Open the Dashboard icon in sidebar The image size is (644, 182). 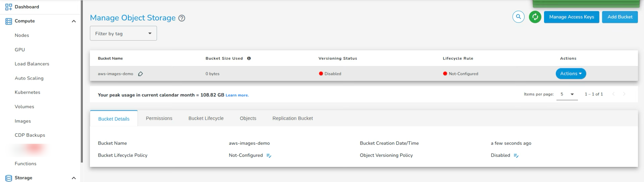point(9,7)
